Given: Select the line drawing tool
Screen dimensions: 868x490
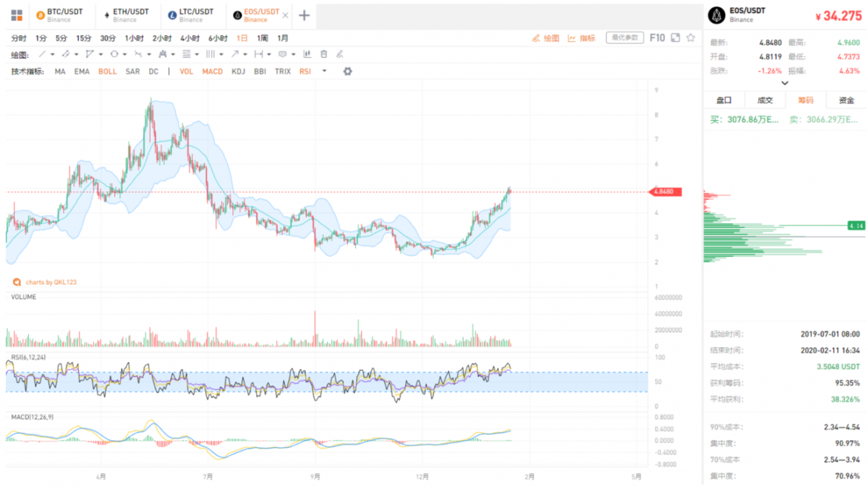Looking at the screenshot, I should pyautogui.click(x=42, y=54).
